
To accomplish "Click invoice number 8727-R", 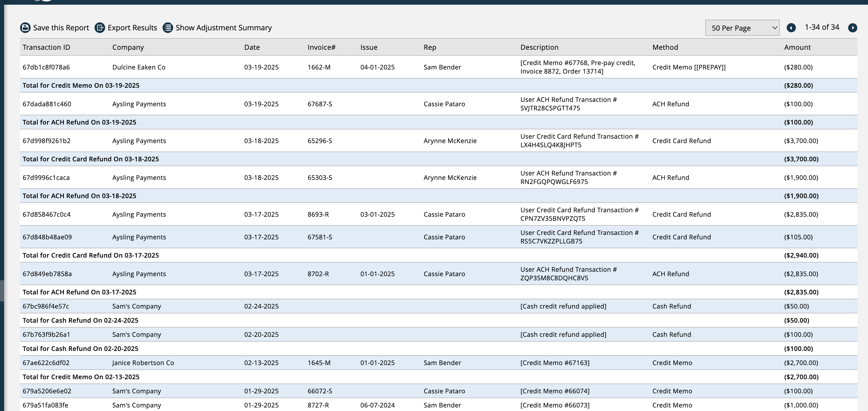I will (318, 405).
